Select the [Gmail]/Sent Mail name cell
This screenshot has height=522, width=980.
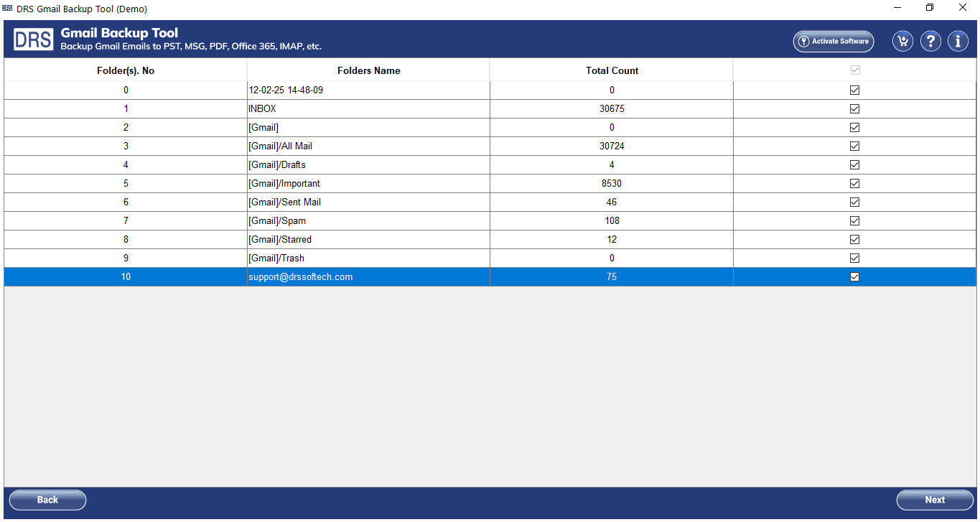pyautogui.click(x=368, y=202)
